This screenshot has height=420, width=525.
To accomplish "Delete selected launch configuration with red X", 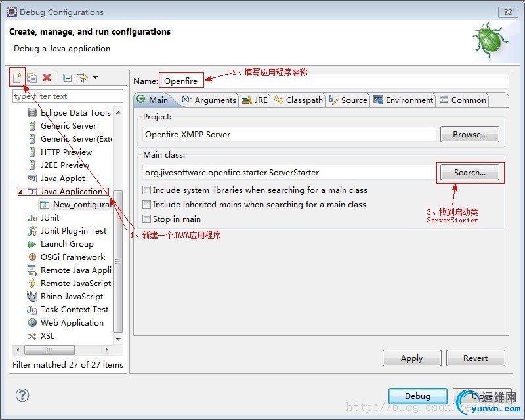I will (x=47, y=77).
